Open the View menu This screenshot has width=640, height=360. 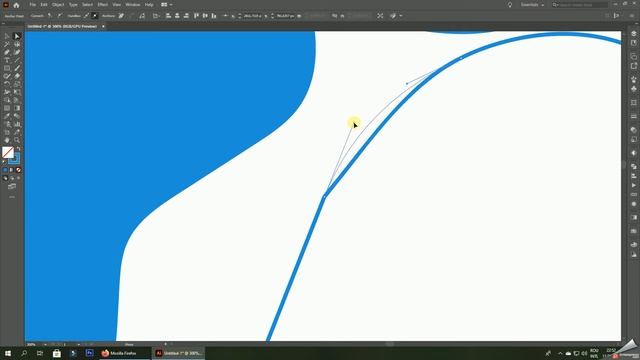point(117,5)
